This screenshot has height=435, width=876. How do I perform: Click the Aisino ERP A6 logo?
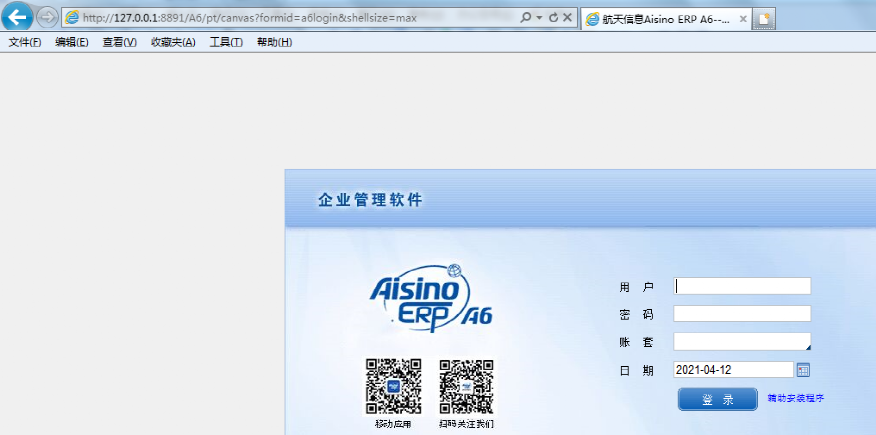click(x=431, y=298)
